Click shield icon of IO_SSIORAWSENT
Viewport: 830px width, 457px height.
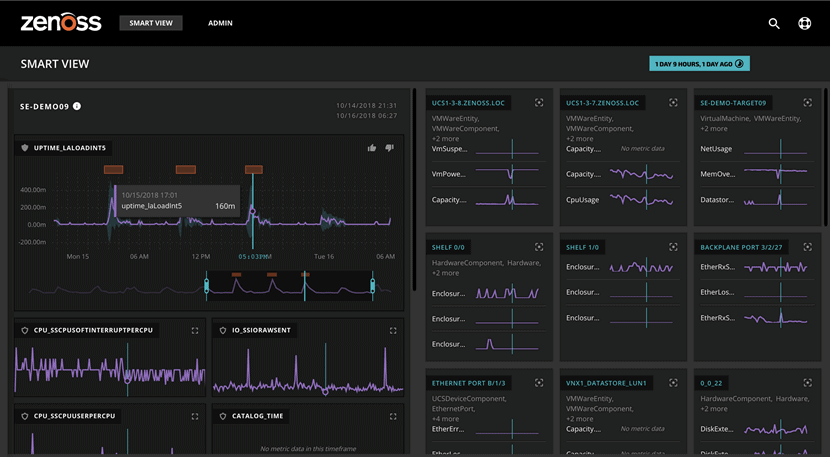pyautogui.click(x=223, y=330)
